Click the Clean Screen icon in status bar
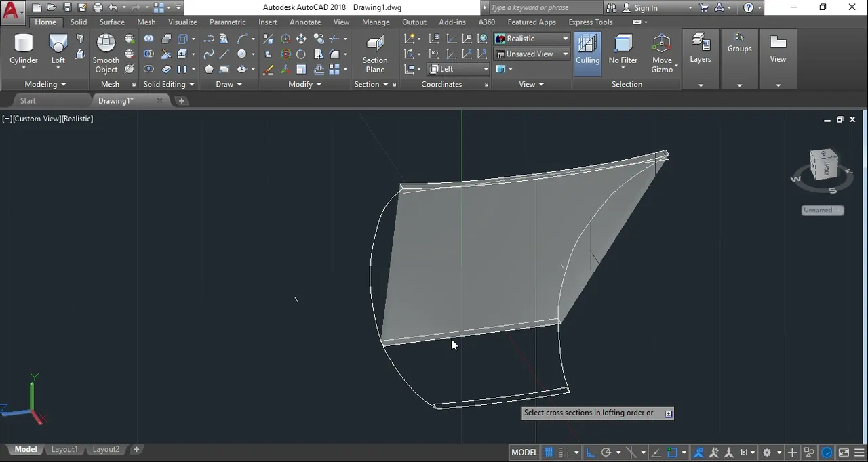868x462 pixels. click(844, 453)
